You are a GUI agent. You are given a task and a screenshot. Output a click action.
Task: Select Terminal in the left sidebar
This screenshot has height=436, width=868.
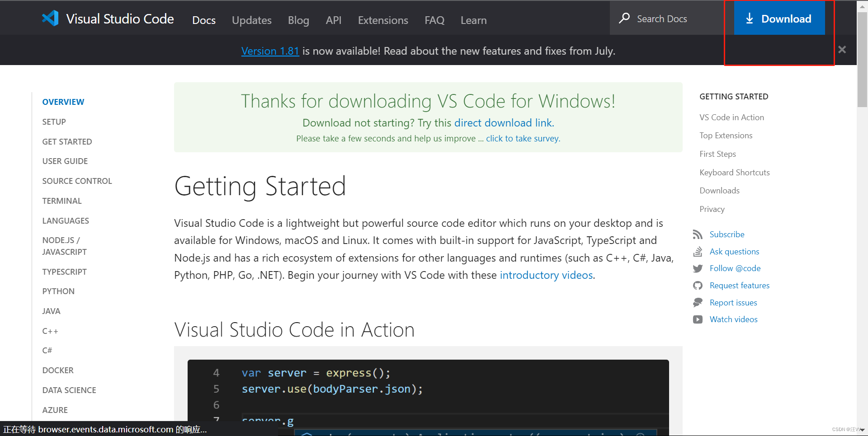tap(62, 201)
